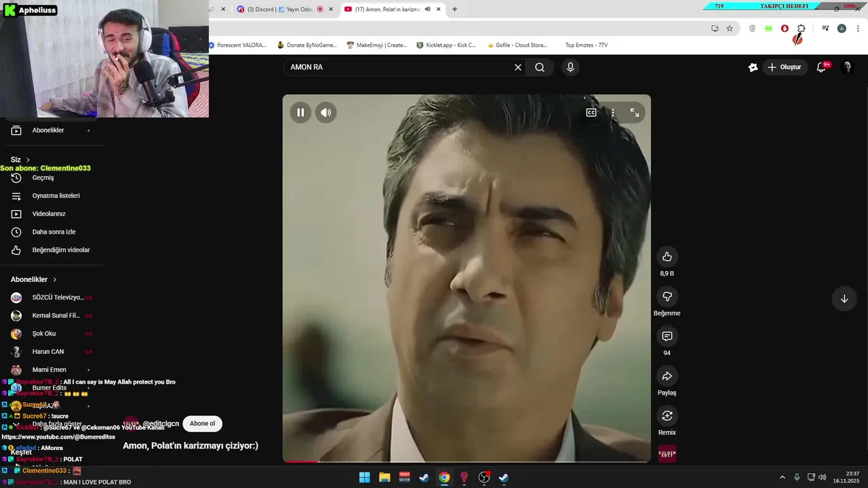Image resolution: width=868 pixels, height=488 pixels.
Task: Open the Oluştur create menu
Action: 785,67
